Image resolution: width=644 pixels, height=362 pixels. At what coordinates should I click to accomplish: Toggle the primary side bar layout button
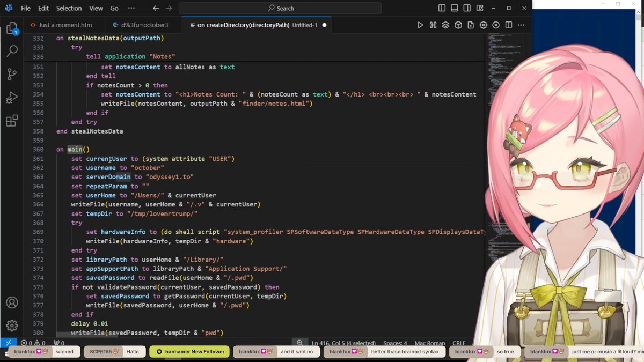[442, 8]
